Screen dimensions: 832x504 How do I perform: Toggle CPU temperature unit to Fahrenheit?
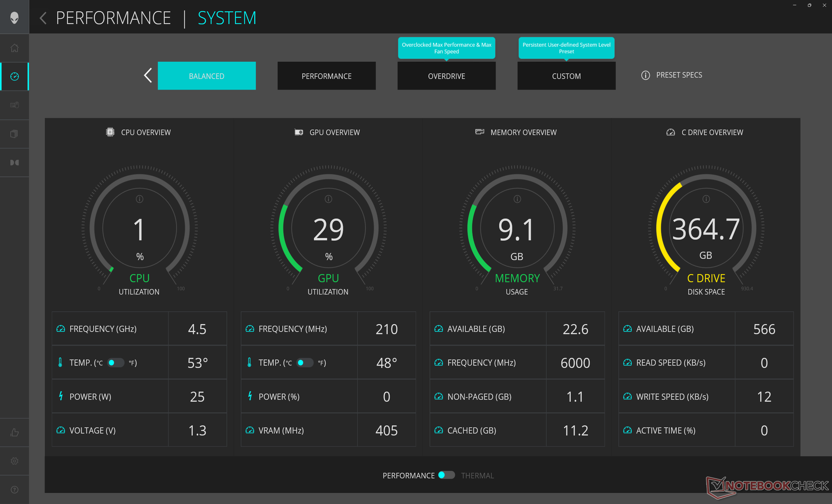point(115,363)
